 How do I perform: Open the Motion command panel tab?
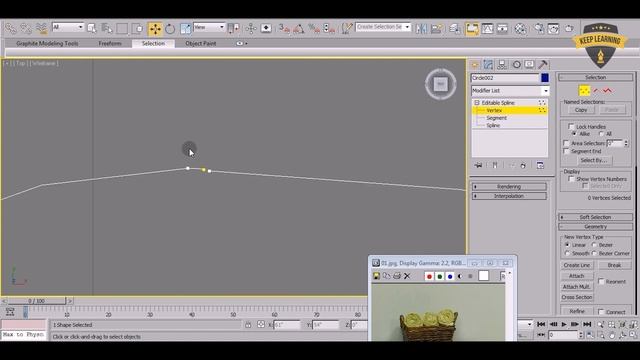click(516, 64)
